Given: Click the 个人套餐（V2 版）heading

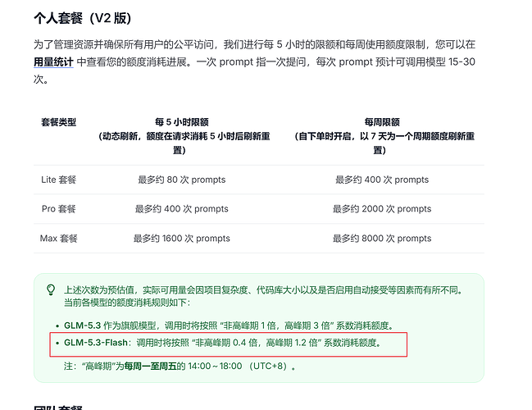Looking at the screenshot, I should click(83, 18).
